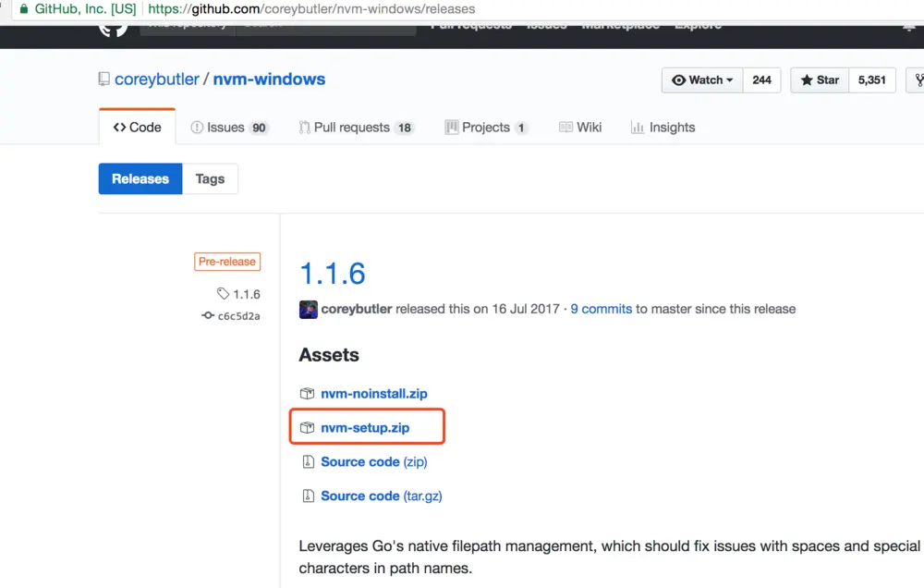
Task: Click the star icon on the Star button
Action: point(807,80)
